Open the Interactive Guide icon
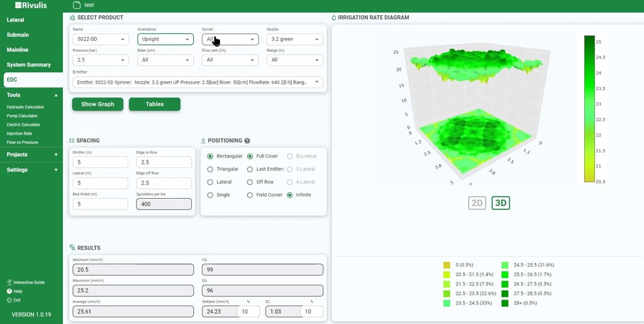Viewport: 644px width, 324px height. coord(9,282)
